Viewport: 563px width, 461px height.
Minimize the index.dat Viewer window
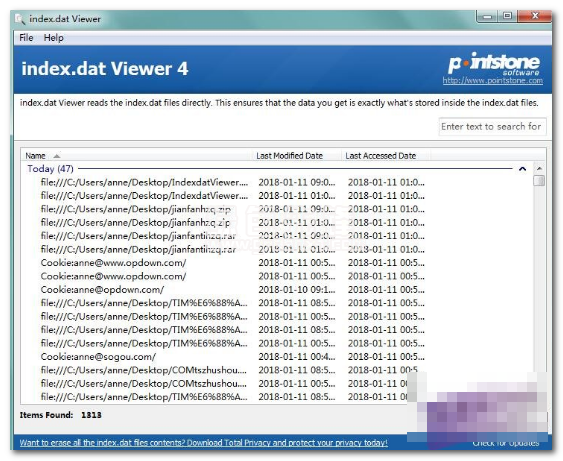pos(487,16)
